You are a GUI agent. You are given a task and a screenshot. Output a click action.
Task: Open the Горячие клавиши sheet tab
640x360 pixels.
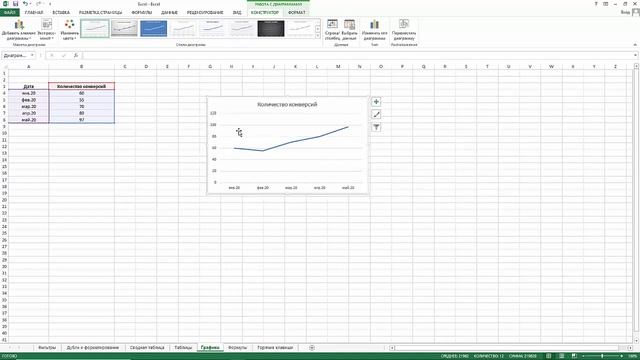pyautogui.click(x=275, y=348)
